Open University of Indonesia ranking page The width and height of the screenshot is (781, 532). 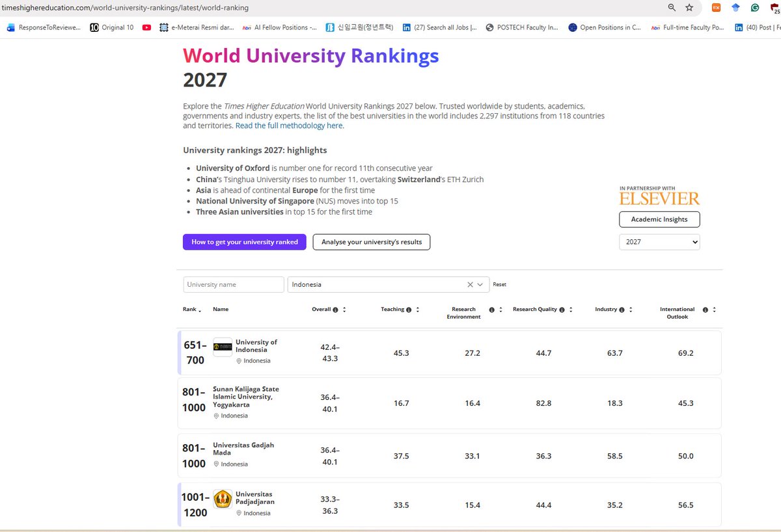click(x=256, y=346)
